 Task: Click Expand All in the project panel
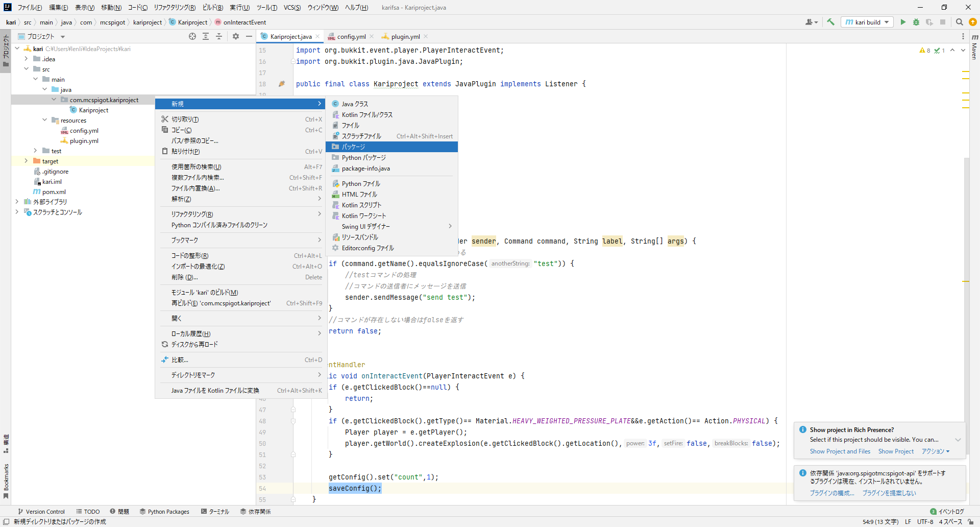[x=206, y=36]
